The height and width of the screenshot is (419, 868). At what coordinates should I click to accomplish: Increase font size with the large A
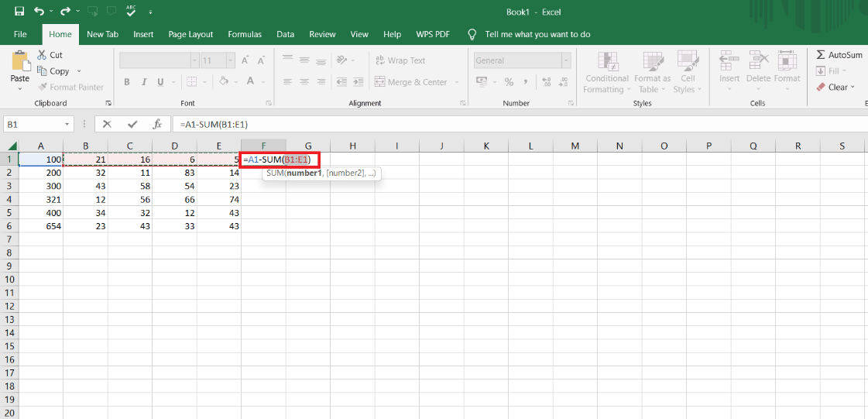[x=245, y=60]
